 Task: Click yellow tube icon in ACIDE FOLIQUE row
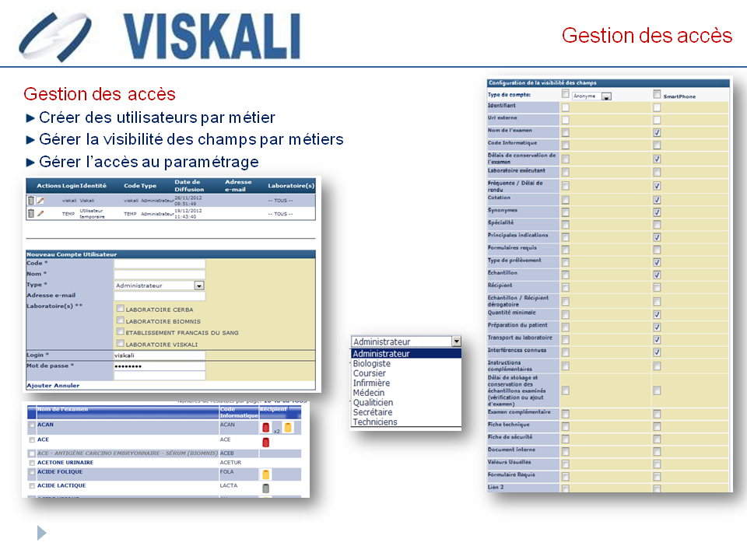click(x=266, y=474)
